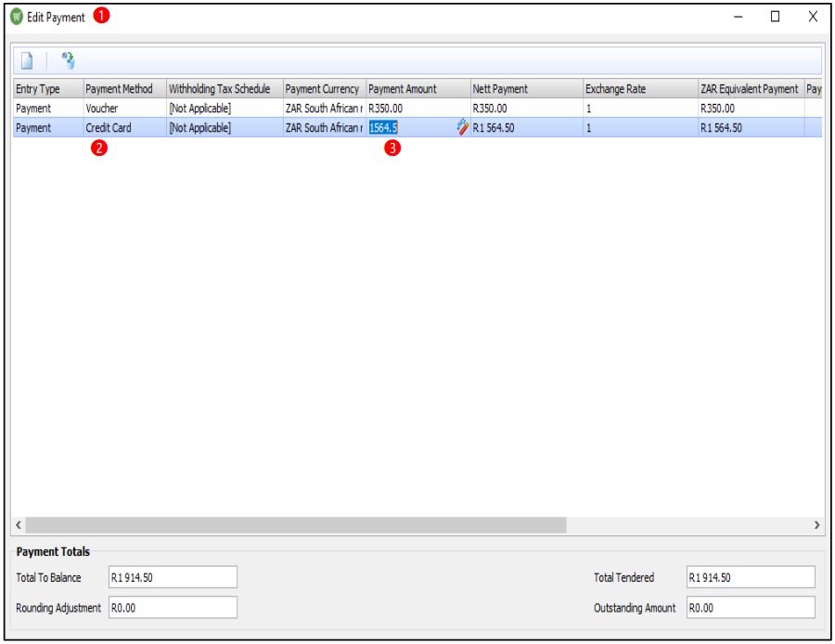Click the R350.00 Nett Payment cell
Screen dimensions: 835x644
point(527,109)
